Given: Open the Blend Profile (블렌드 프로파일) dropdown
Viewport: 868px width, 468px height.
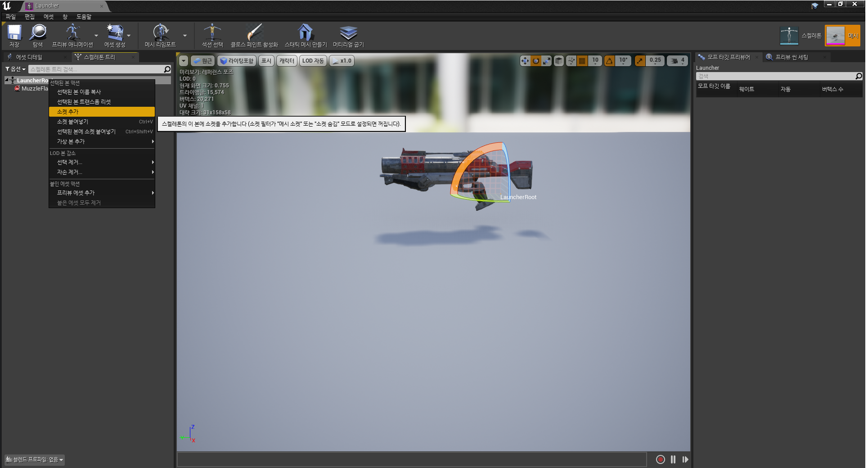Looking at the screenshot, I should tap(34, 459).
